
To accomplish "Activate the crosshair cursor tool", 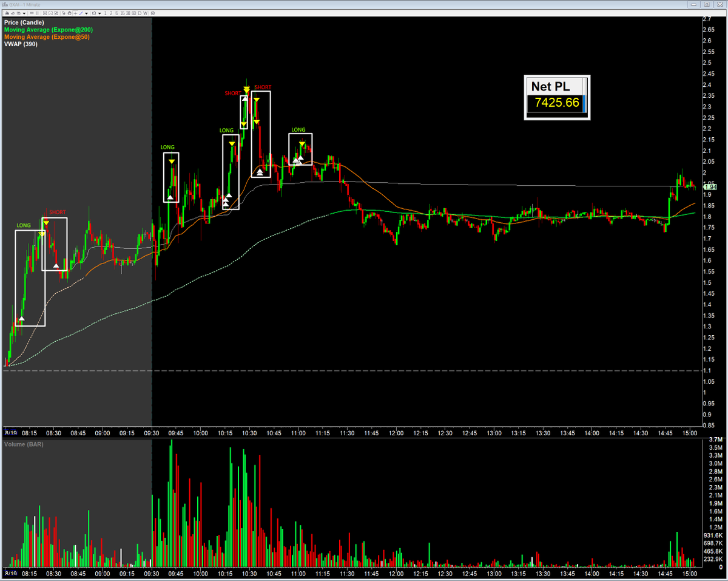I will pos(75,13).
